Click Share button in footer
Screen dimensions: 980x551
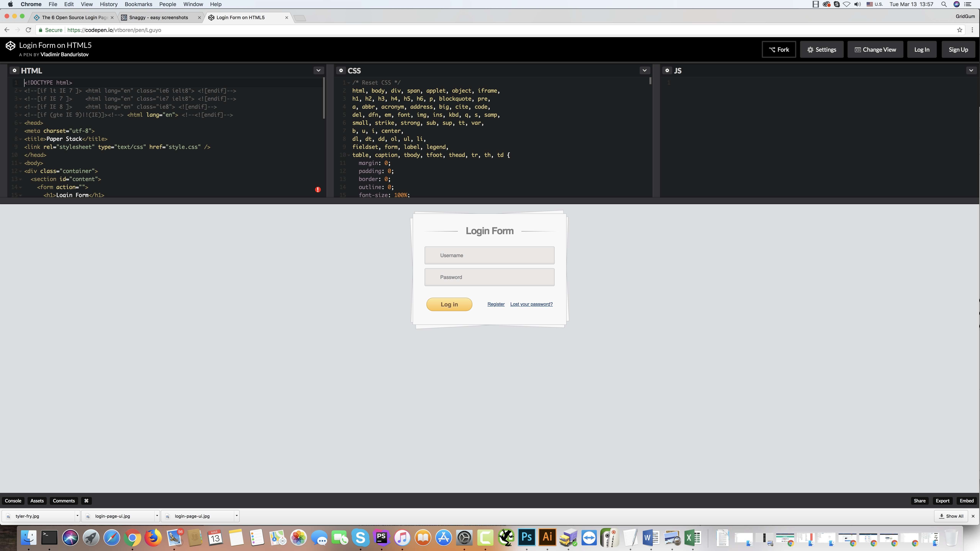(920, 501)
